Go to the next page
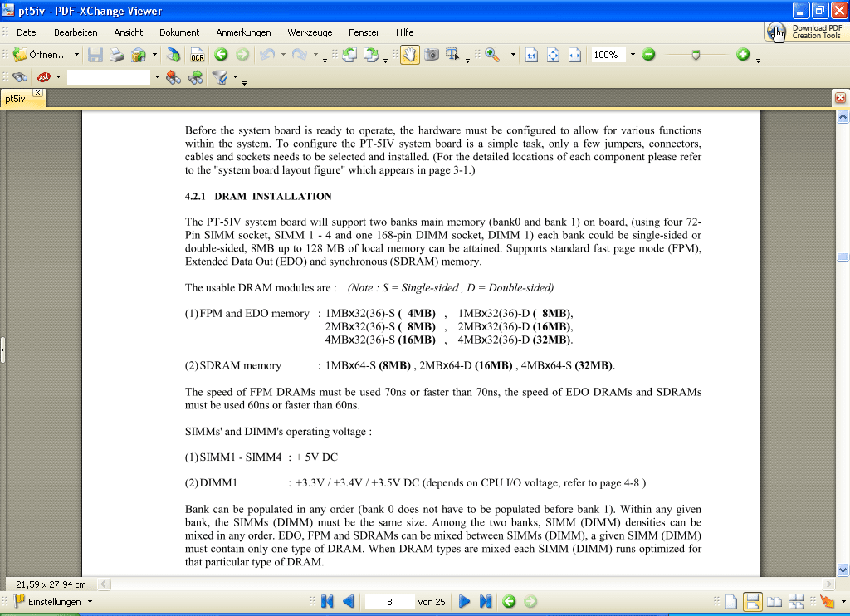850x616 pixels. [x=464, y=601]
